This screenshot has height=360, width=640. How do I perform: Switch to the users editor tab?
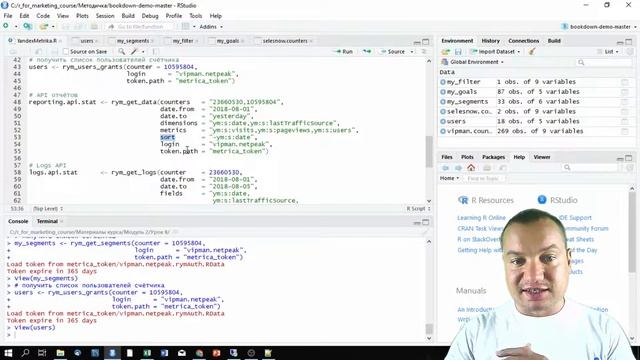[x=87, y=41]
